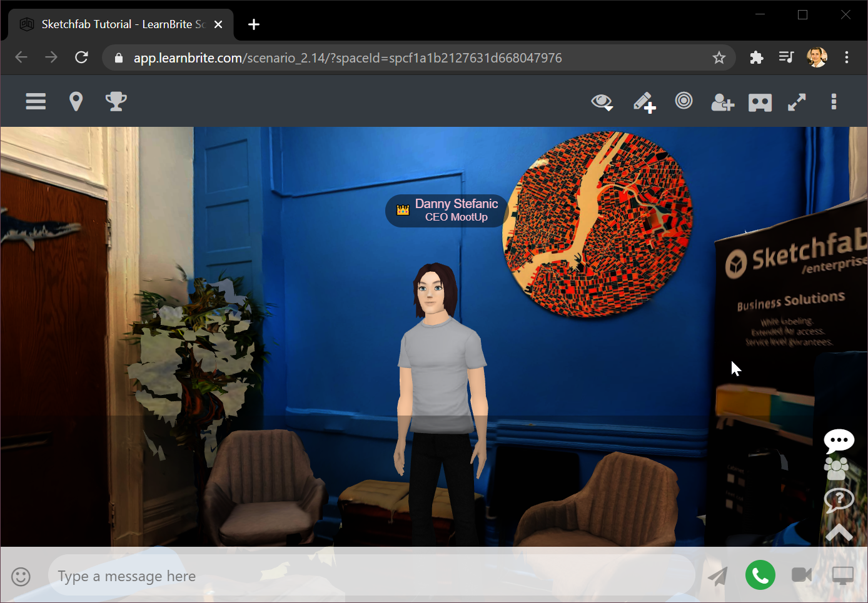
Task: Start a voice call with green phone
Action: coord(760,575)
